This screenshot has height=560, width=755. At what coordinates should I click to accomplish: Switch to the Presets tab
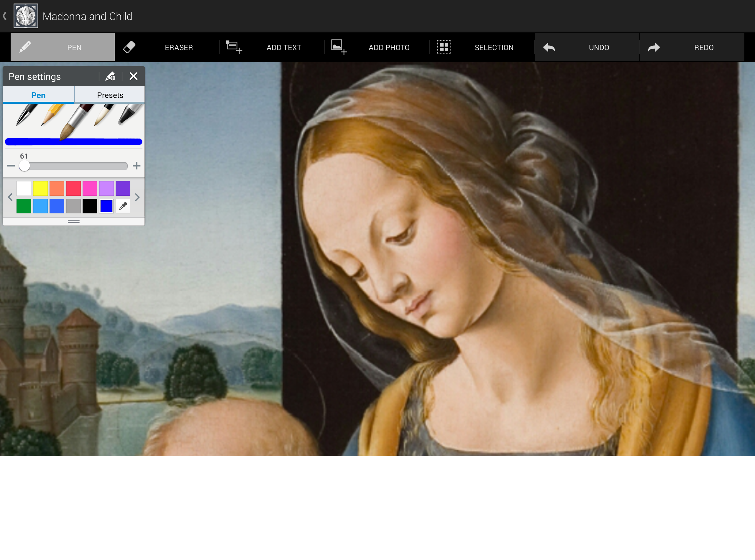pos(110,95)
